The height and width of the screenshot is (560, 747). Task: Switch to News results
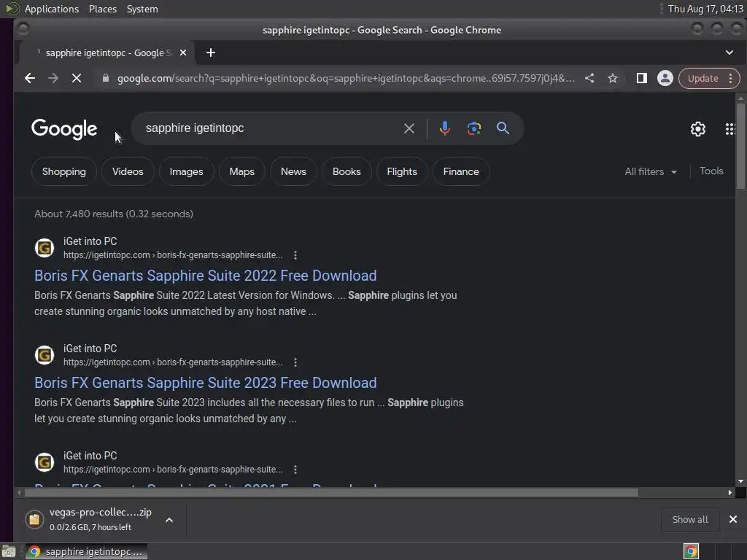click(293, 171)
